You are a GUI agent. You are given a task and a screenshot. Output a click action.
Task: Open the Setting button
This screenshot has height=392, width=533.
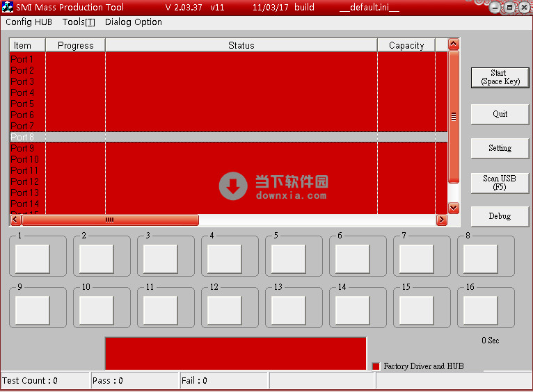point(500,148)
